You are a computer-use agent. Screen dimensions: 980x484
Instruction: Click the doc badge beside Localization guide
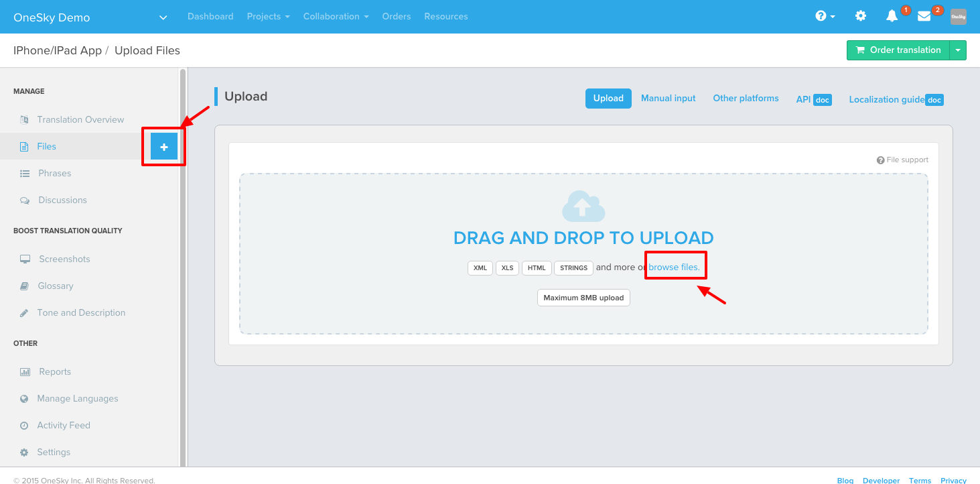pos(934,100)
